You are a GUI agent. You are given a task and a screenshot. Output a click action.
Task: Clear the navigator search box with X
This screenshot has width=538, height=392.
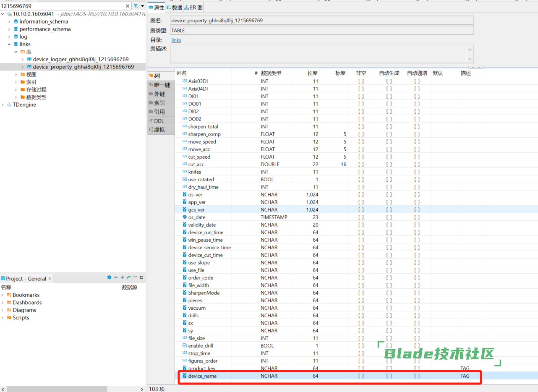pyautogui.click(x=128, y=6)
